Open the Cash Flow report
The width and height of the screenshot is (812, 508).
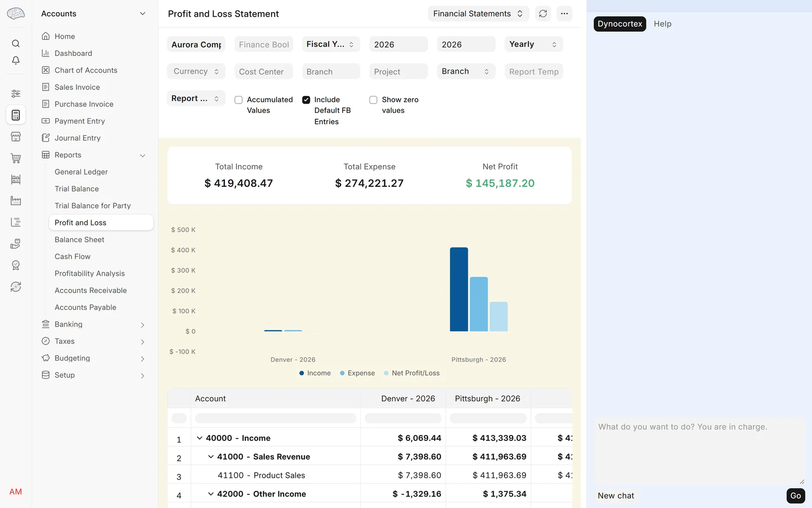pos(73,257)
